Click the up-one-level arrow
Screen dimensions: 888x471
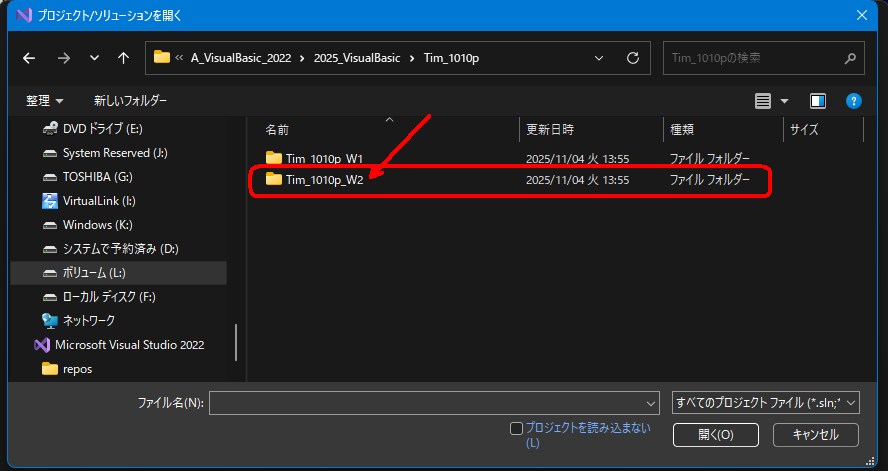123,58
